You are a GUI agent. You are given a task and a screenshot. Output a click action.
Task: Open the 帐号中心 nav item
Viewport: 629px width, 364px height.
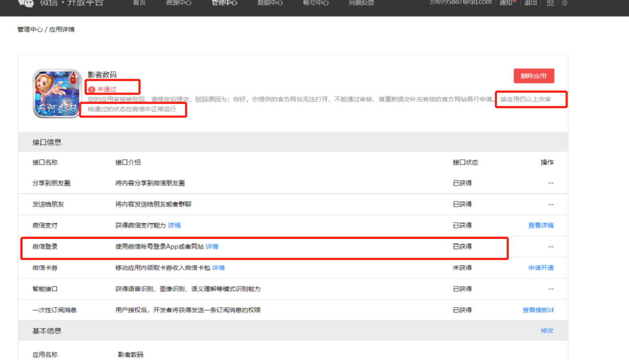click(x=316, y=3)
